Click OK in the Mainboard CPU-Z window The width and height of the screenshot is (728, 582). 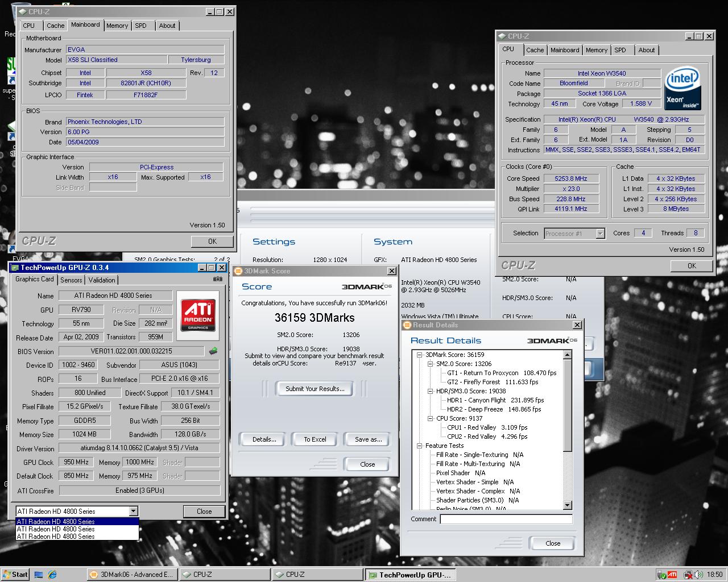pos(212,242)
